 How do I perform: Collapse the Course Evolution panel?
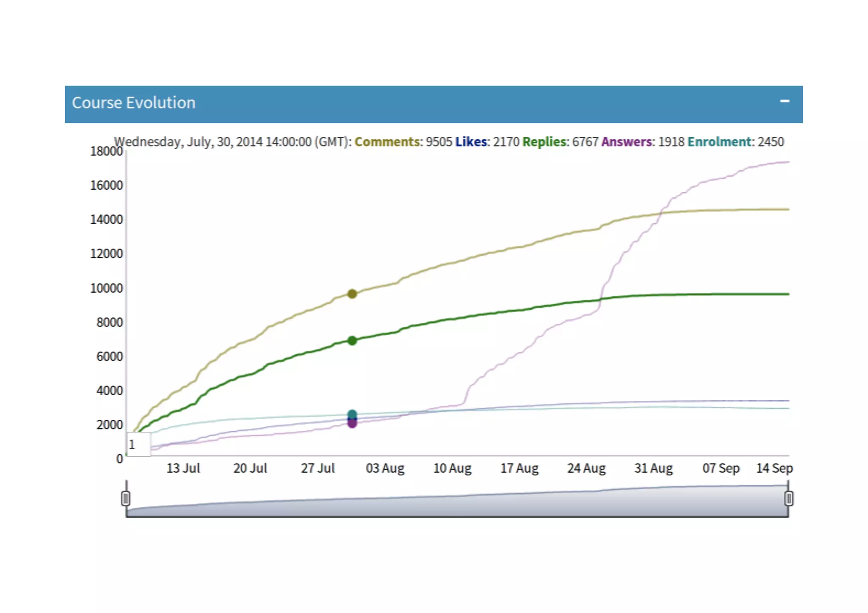coord(784,101)
